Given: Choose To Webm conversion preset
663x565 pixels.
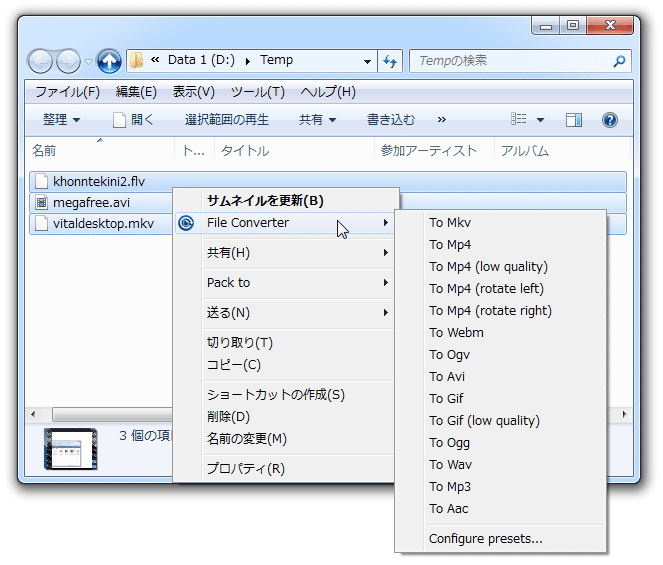Looking at the screenshot, I should (x=500, y=333).
